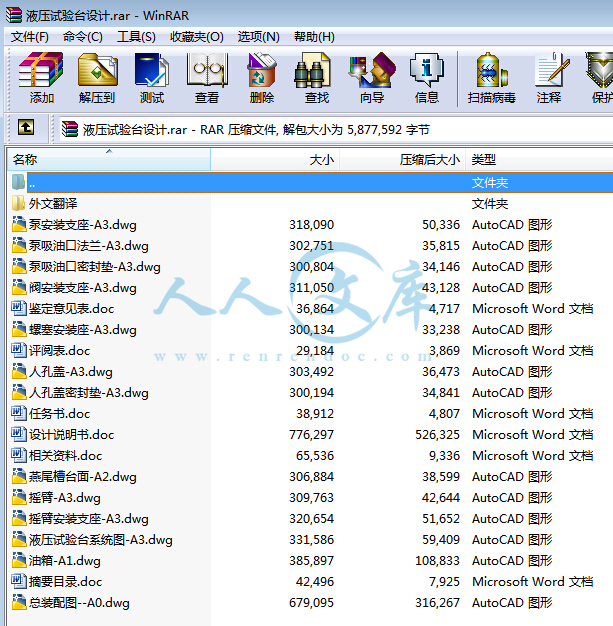Screen dimensions: 613x626
Task: Click size value 385,897
Action: click(311, 561)
